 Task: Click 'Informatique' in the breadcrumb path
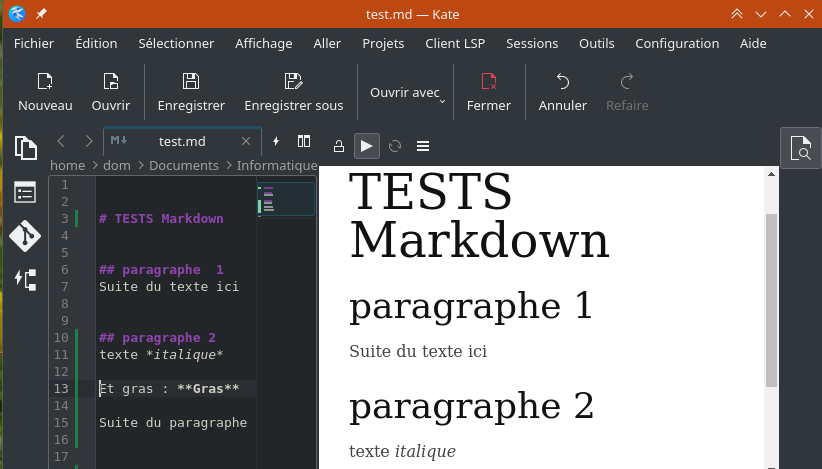(x=277, y=166)
